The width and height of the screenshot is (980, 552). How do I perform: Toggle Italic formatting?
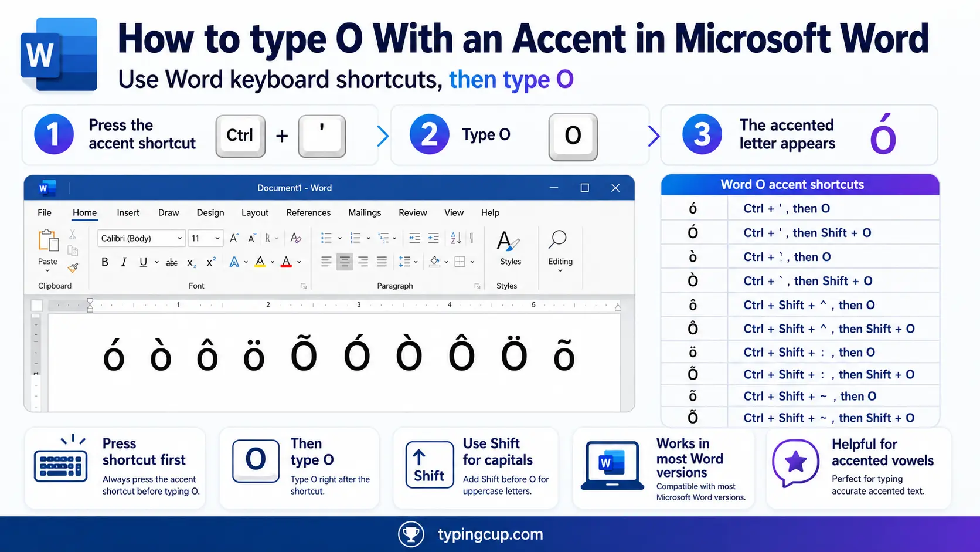pyautogui.click(x=124, y=262)
